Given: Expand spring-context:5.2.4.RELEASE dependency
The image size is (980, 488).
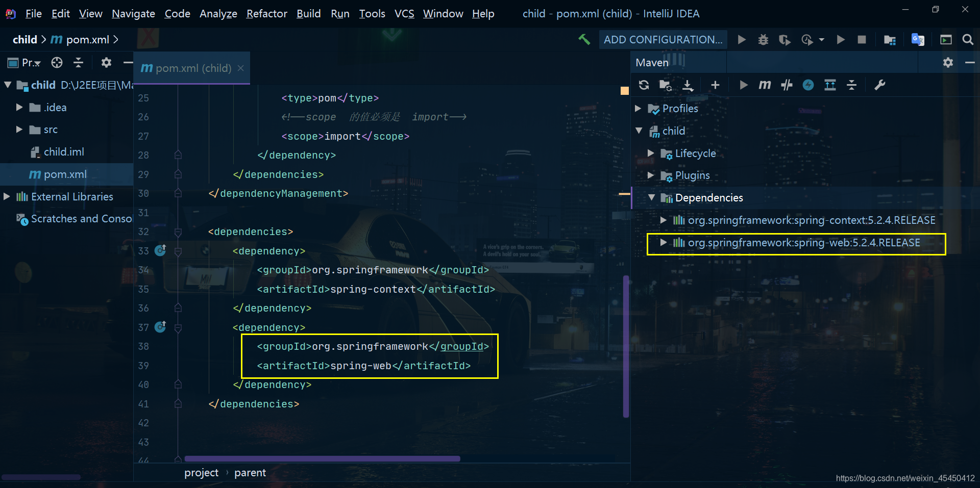Looking at the screenshot, I should click(x=663, y=220).
